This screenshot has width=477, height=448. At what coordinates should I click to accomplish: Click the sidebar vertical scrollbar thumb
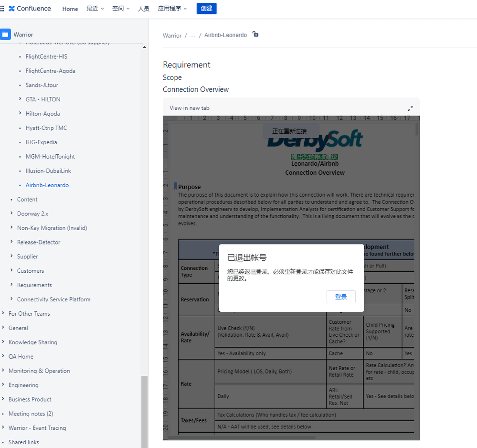[x=145, y=412]
